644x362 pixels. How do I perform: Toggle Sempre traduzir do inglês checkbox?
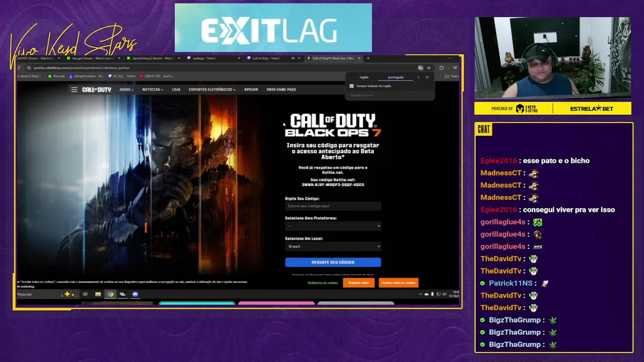[x=352, y=86]
